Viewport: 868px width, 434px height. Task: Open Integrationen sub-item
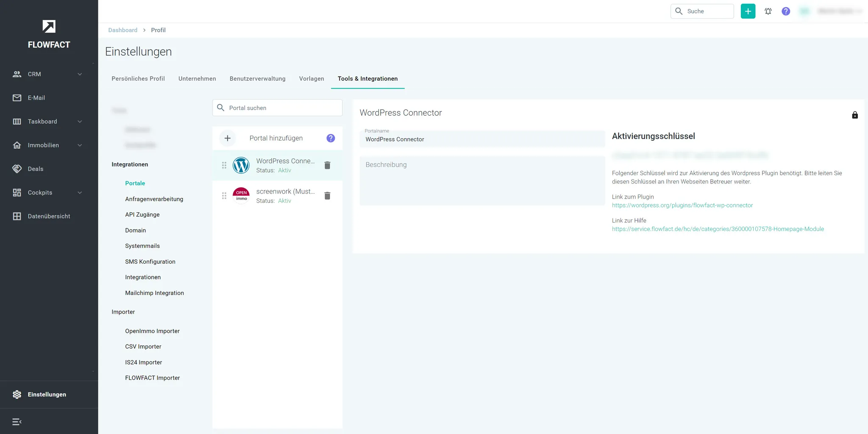point(143,277)
